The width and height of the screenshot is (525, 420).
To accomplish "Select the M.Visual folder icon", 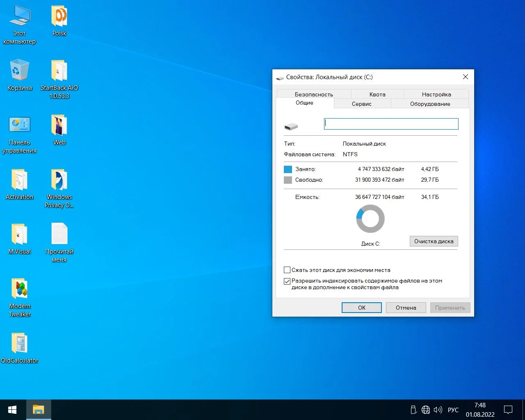I will [x=19, y=239].
